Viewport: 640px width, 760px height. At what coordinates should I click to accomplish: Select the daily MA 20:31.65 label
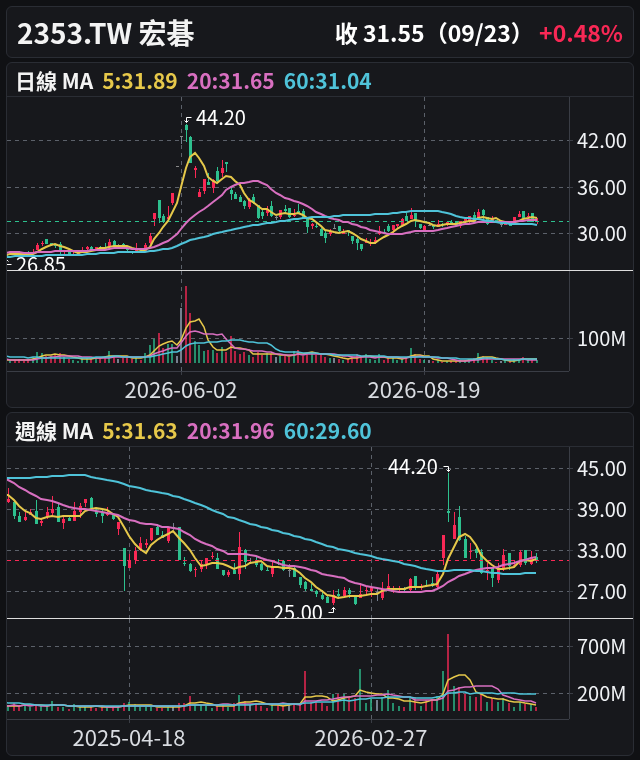pos(230,81)
